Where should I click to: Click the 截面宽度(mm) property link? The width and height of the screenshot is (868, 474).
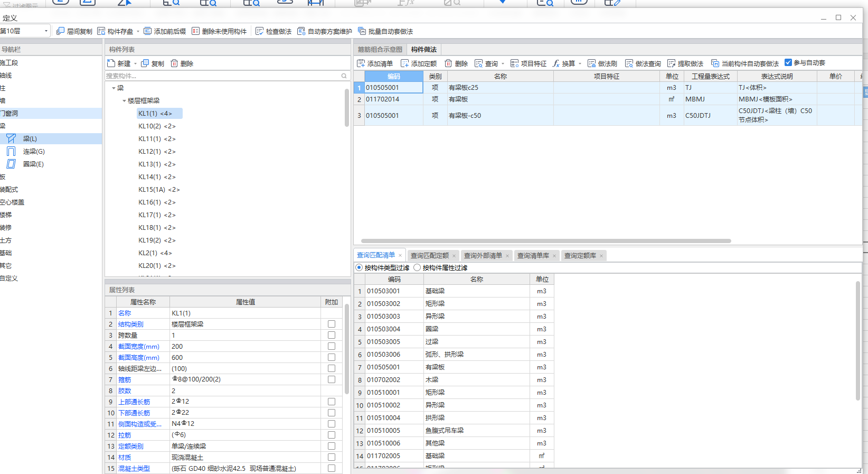tap(139, 347)
